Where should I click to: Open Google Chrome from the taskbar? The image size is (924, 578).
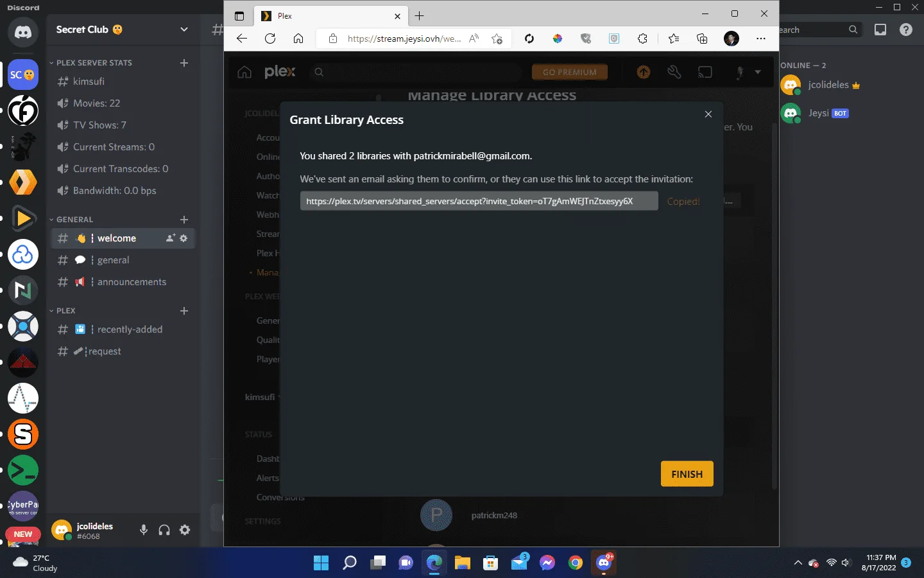576,563
